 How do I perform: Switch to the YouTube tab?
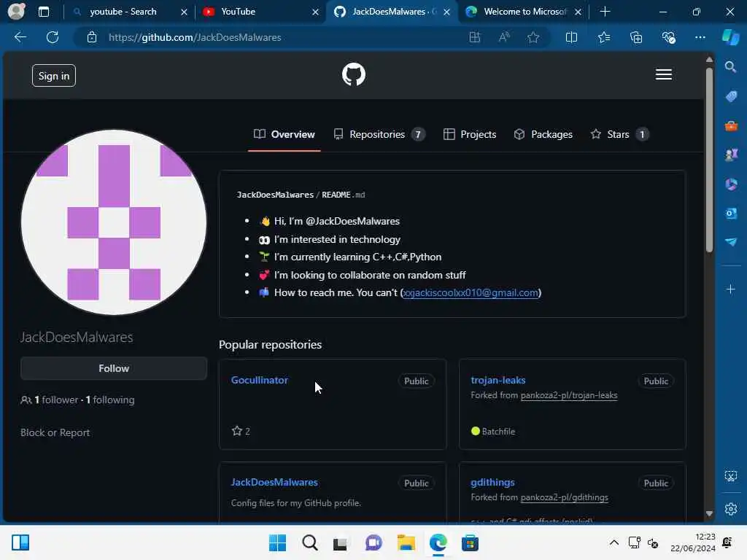point(239,12)
